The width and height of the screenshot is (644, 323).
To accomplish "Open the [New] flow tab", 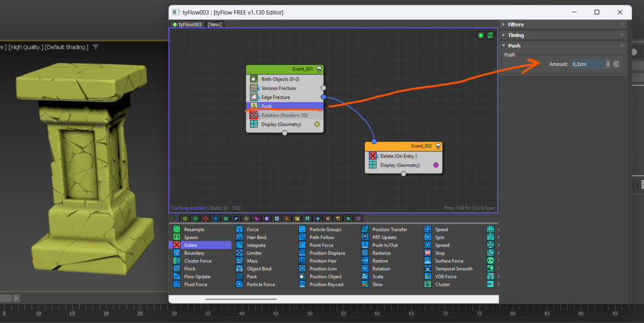I will (214, 25).
